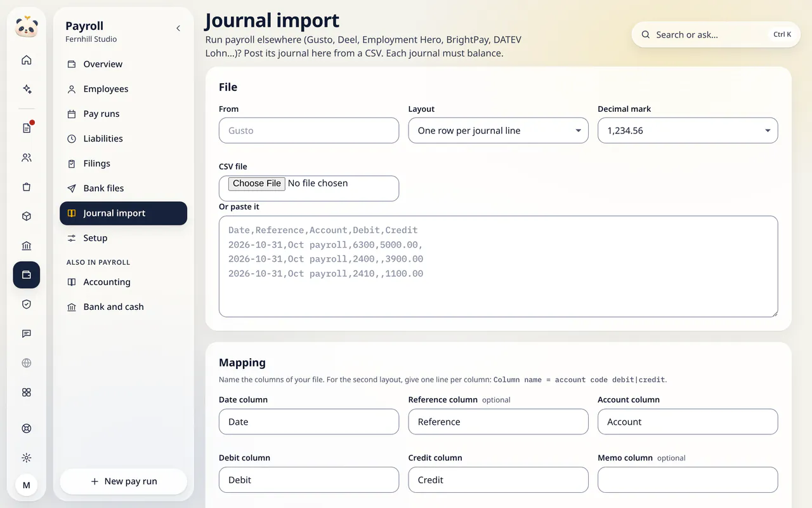Click the New pay run button
This screenshot has height=508, width=812.
point(124,481)
